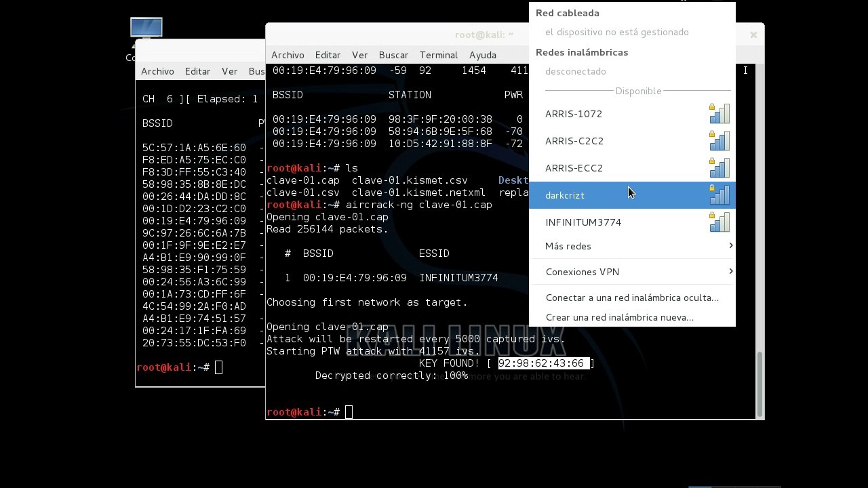The image size is (868, 488).
Task: Open the Computer desktop icon
Action: pyautogui.click(x=146, y=28)
